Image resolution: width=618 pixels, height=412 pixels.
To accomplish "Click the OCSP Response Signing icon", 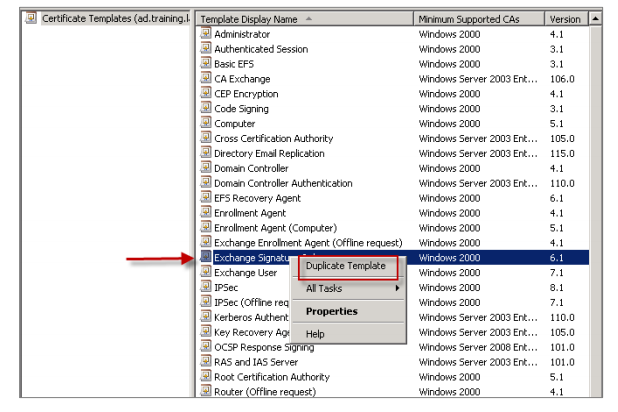I will coord(206,346).
